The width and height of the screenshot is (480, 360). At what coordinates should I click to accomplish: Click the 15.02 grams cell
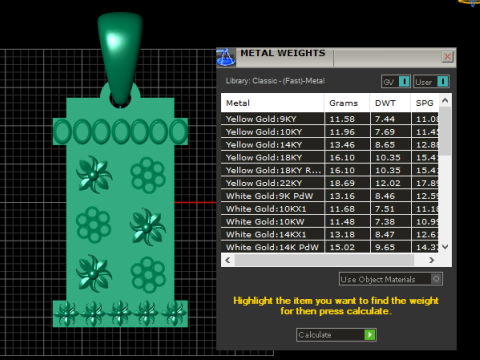347,247
